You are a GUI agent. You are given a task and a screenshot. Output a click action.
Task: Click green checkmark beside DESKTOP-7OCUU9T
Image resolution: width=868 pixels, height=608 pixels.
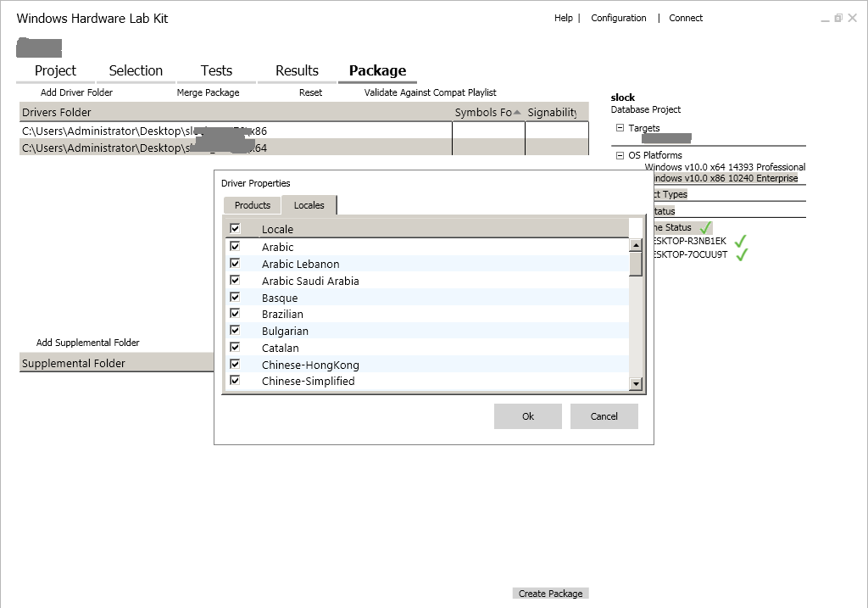[x=742, y=254]
